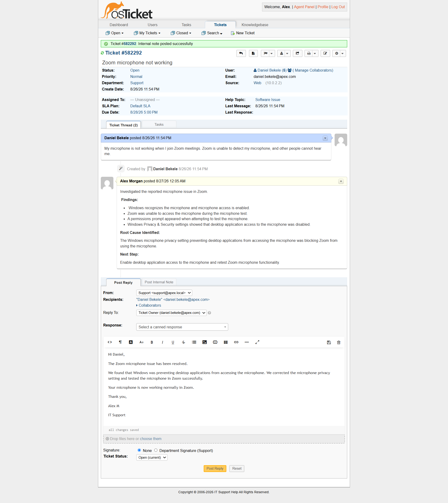448x503 pixels.
Task: Apply bold formatting in reply editor
Action: point(152,342)
